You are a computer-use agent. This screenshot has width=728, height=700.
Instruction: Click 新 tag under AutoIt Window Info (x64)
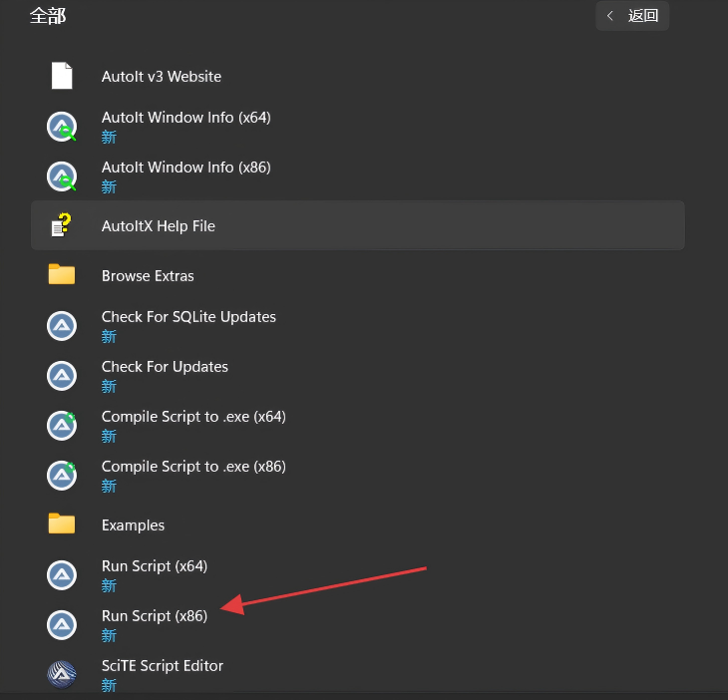pyautogui.click(x=109, y=137)
